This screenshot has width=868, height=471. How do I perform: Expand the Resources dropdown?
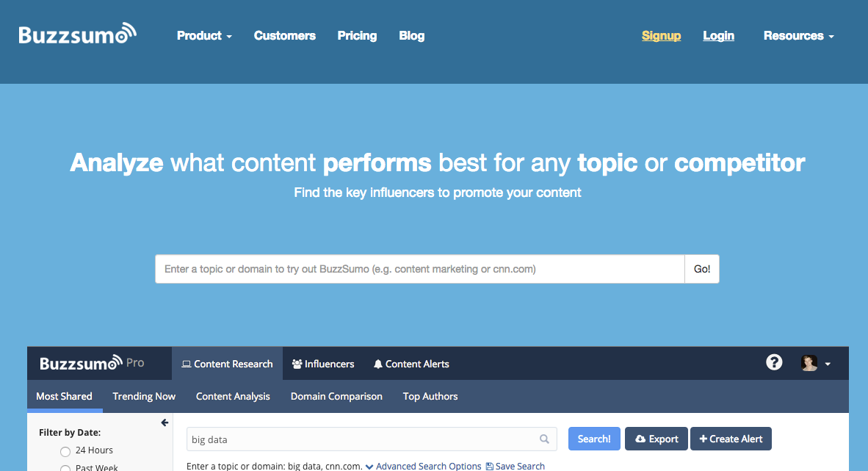coord(798,36)
